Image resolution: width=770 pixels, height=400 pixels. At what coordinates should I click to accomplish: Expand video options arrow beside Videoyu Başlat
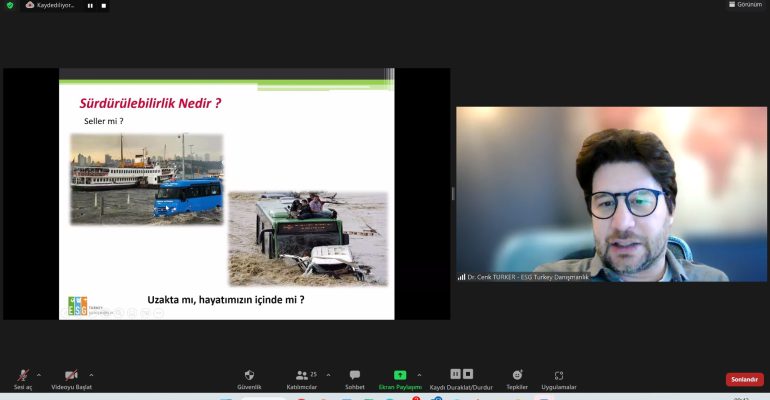click(x=89, y=375)
